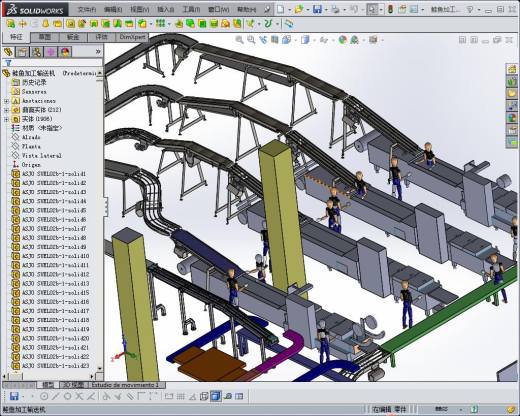Open the Edit menu
Screen dimensions: 520x416
point(113,10)
